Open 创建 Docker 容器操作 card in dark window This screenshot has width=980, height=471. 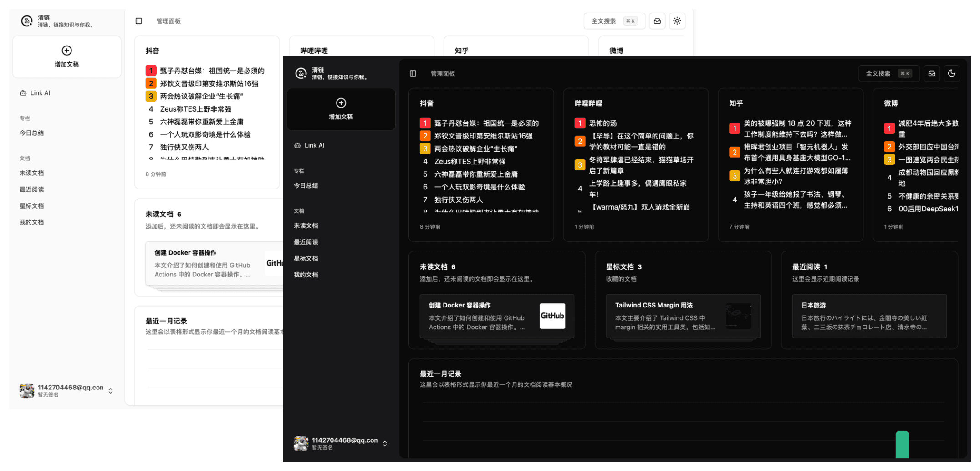tap(497, 316)
